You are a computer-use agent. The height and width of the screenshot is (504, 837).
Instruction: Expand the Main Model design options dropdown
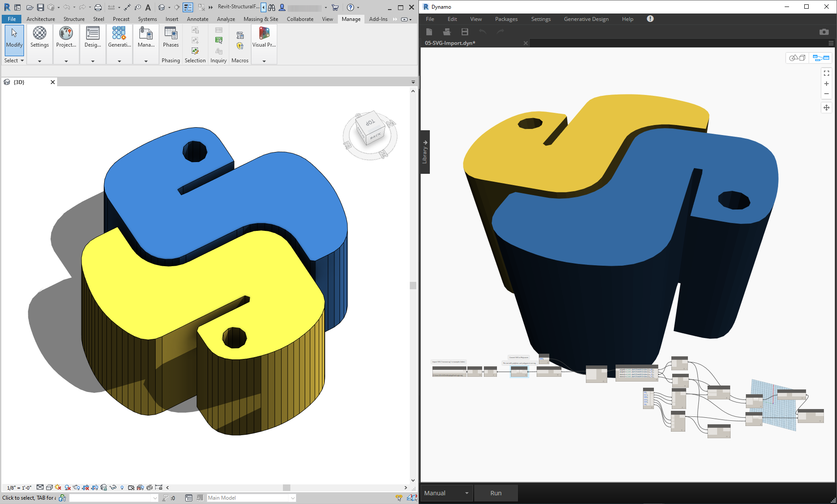coord(293,498)
